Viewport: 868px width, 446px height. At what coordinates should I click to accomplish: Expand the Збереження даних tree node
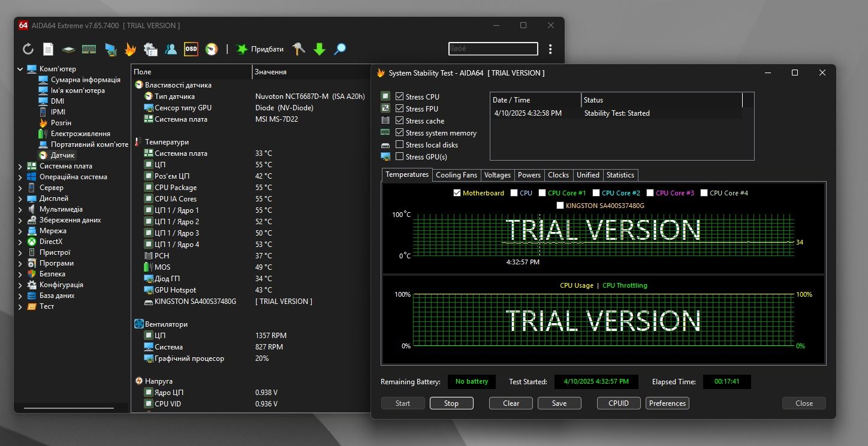point(20,220)
